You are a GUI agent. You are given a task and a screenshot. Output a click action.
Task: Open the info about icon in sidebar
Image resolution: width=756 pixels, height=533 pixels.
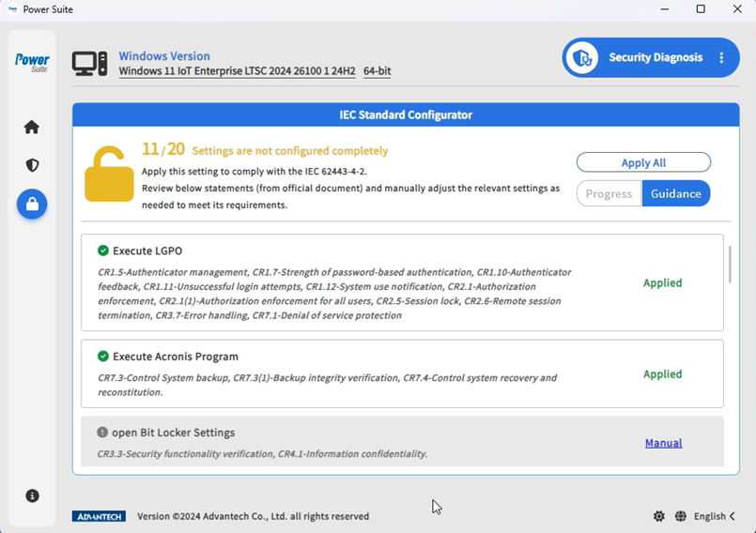(x=32, y=495)
